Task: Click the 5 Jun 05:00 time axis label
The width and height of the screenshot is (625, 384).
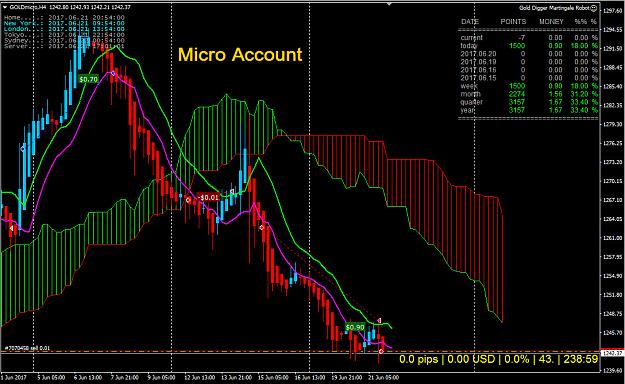Action: pyautogui.click(x=51, y=377)
